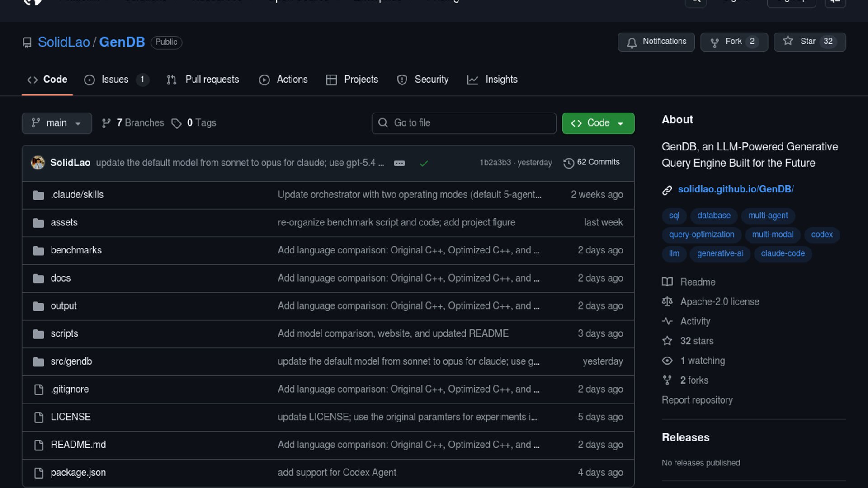
Task: Expand the commit message ellipsis button
Action: pyautogui.click(x=399, y=163)
